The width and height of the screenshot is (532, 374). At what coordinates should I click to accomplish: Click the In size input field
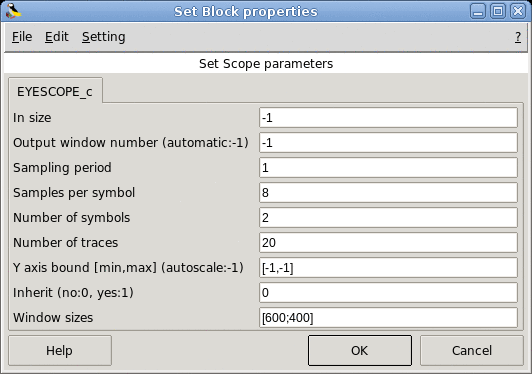pyautogui.click(x=388, y=118)
